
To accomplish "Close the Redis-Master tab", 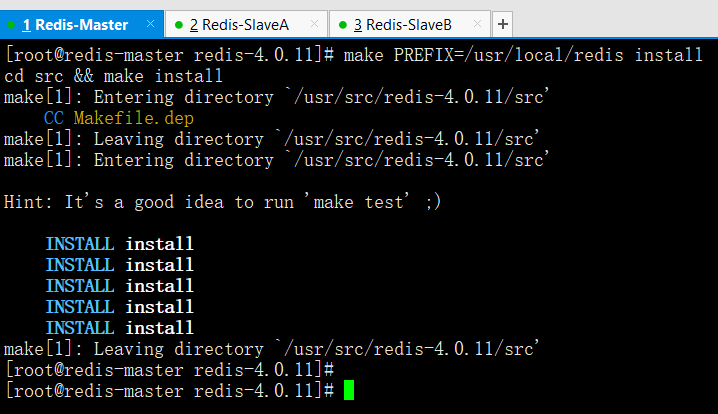I will tap(149, 23).
